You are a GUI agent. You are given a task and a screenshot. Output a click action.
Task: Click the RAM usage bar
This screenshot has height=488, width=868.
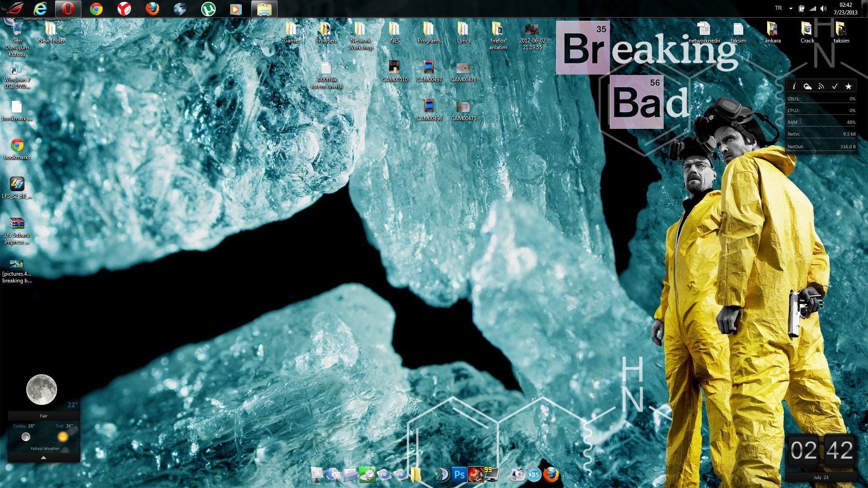[821, 123]
